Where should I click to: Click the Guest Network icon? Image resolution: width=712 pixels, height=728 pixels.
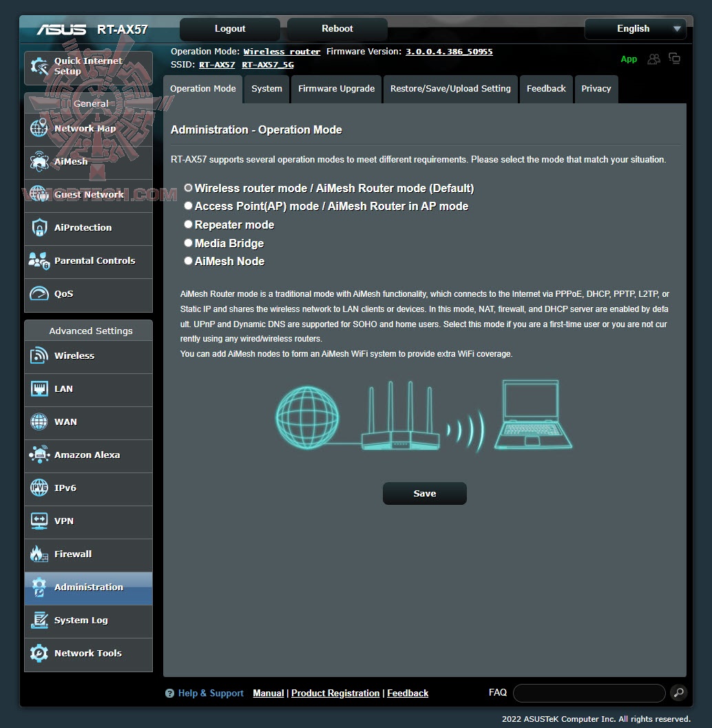coord(39,194)
